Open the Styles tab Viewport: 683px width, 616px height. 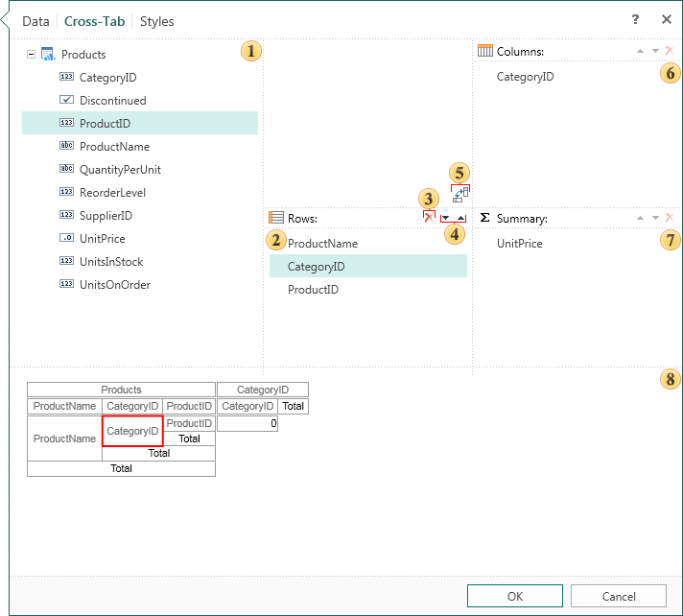click(157, 20)
